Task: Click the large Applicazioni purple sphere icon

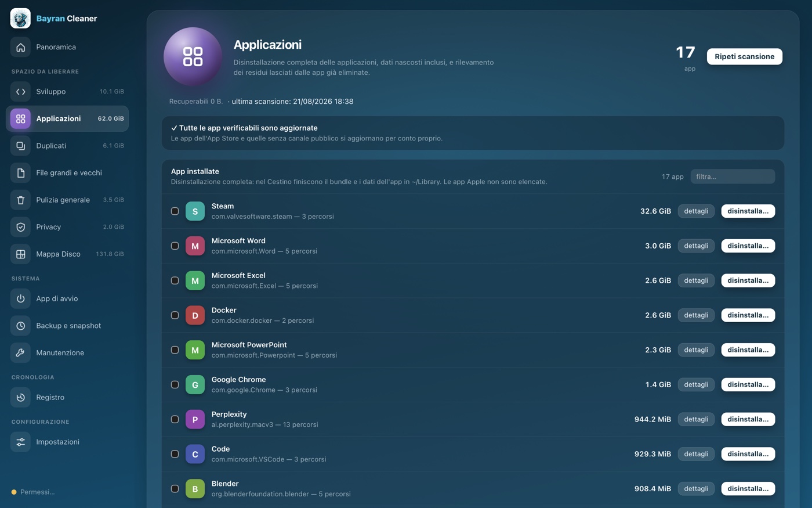Action: click(193, 56)
